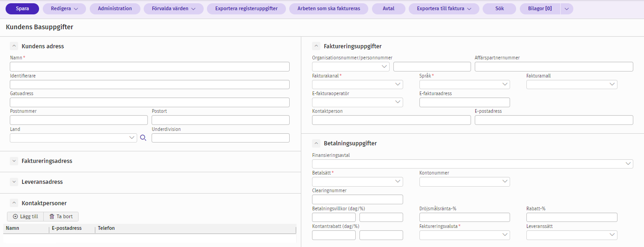Click the first Betalningsvillkor (dag/%) field
Viewport: 644px width, 247px height.
pos(334,217)
